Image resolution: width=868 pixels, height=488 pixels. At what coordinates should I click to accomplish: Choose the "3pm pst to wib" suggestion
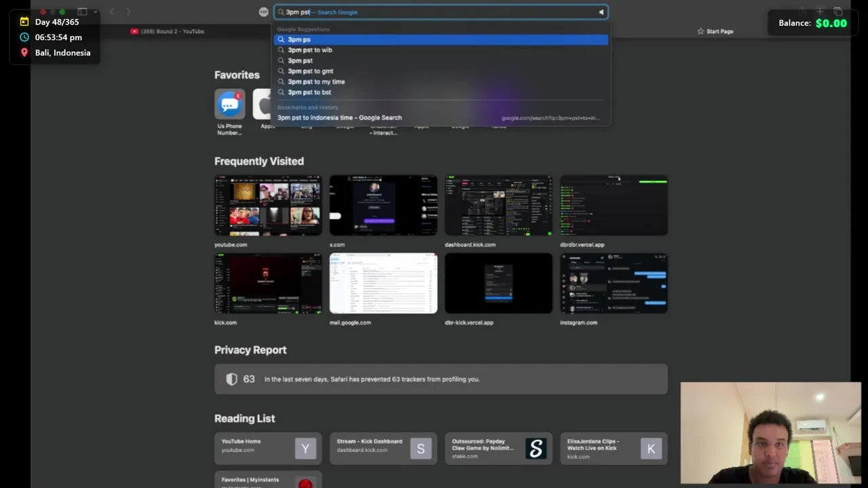coord(441,50)
